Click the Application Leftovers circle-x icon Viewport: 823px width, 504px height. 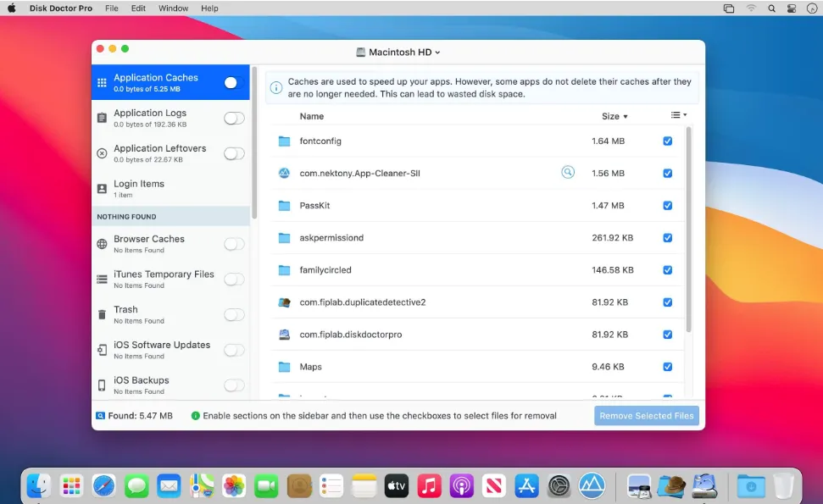[102, 153]
